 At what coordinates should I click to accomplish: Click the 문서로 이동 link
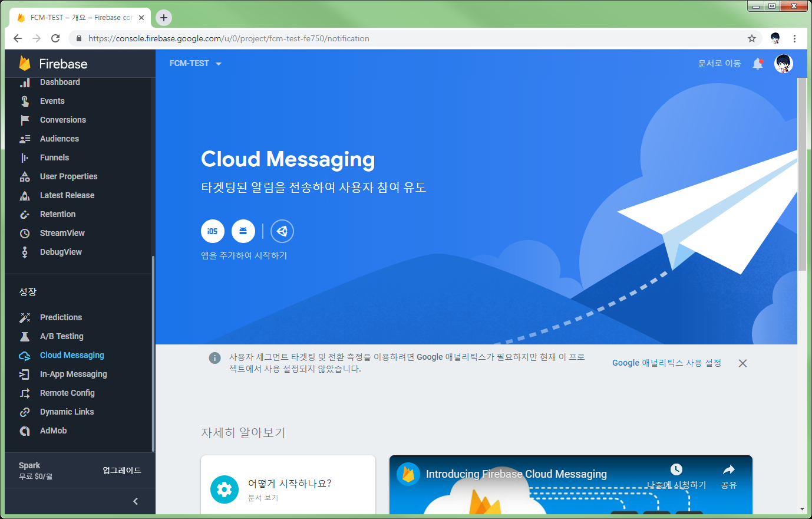719,63
